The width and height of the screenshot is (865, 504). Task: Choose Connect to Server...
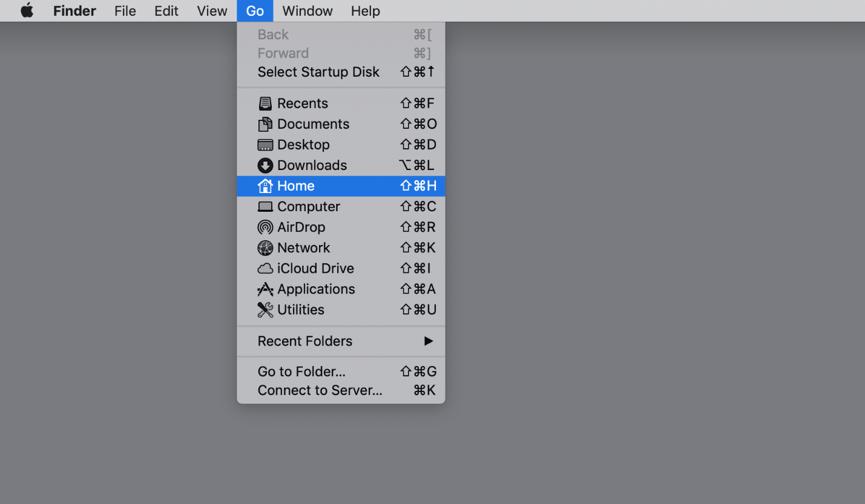click(320, 390)
